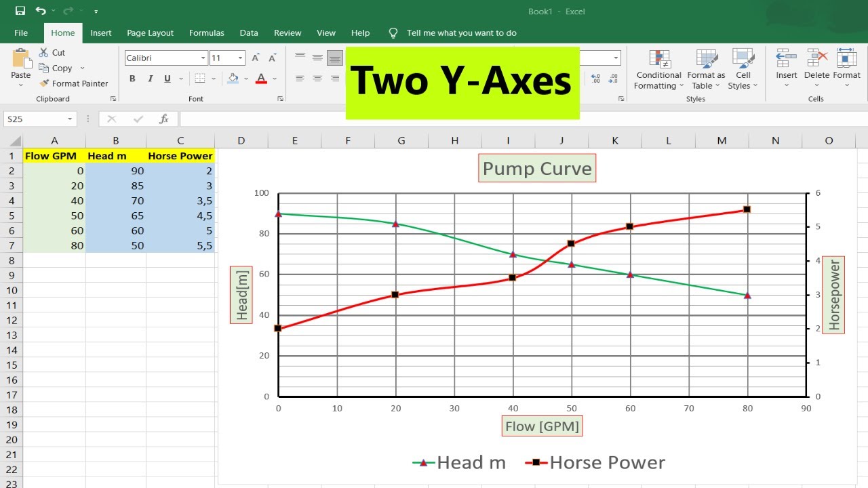
Task: Click the lightbulb Tell me icon
Action: 393,33
